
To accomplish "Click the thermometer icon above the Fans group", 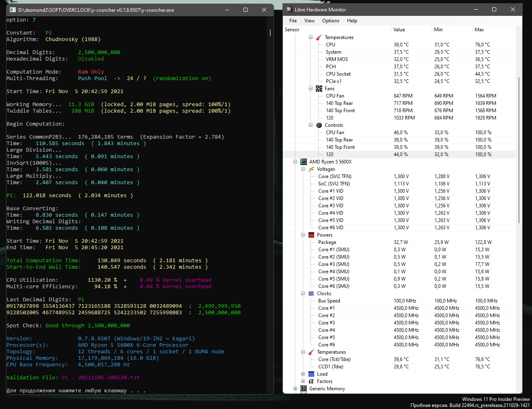I will 319,37.
